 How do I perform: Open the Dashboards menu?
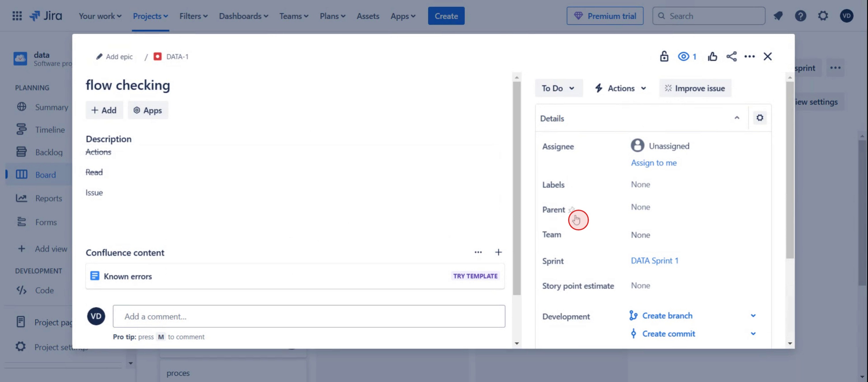243,16
